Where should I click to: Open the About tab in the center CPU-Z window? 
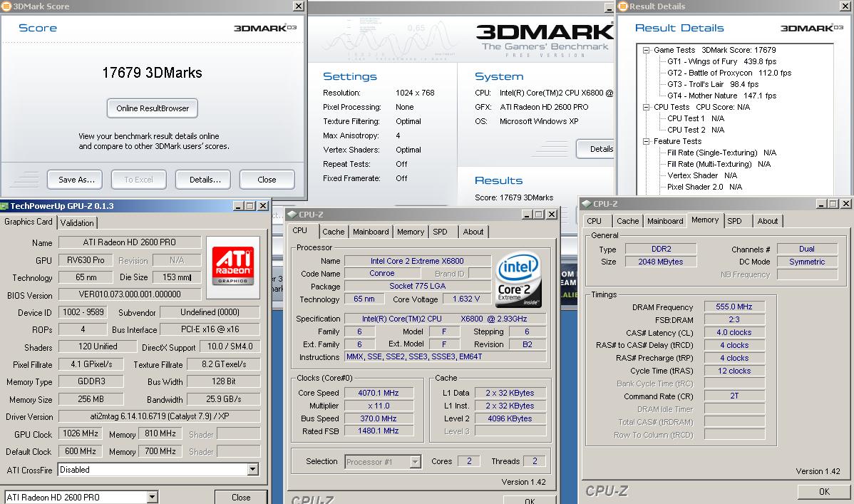click(x=473, y=232)
